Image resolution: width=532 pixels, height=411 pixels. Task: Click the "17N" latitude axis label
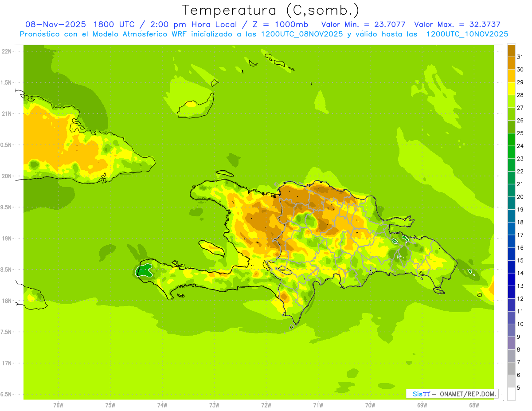7,363
